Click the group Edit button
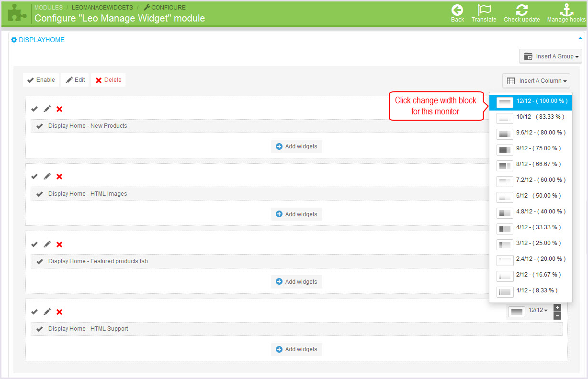The height and width of the screenshot is (379, 588). point(75,80)
